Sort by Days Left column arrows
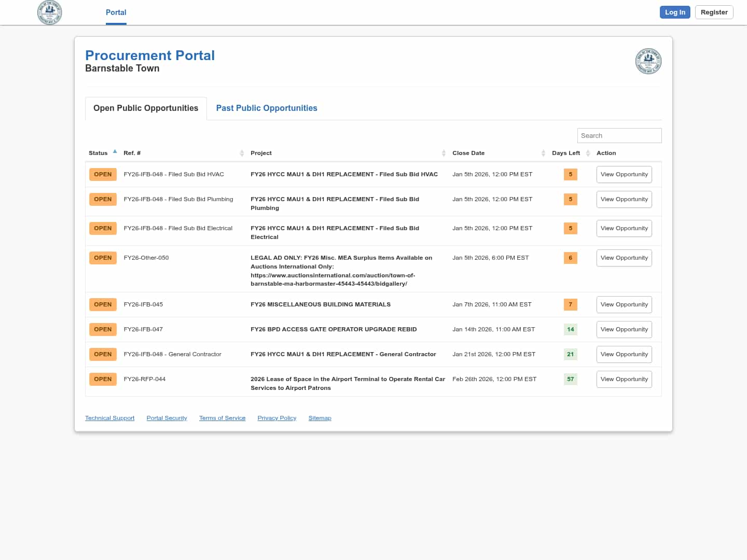Screen dimensions: 747x560 tap(588, 153)
